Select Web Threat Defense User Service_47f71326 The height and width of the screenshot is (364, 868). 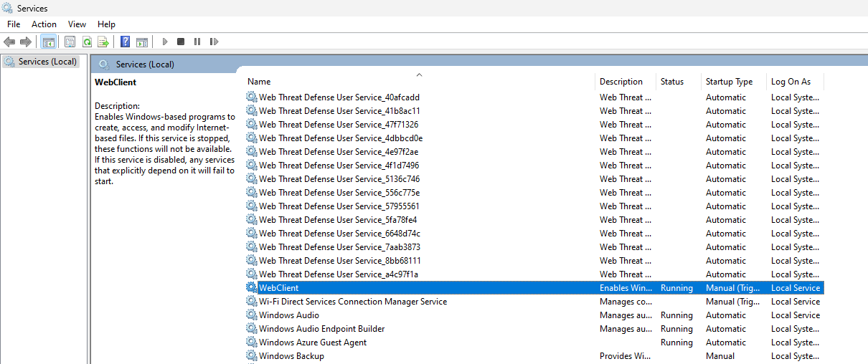pos(338,125)
